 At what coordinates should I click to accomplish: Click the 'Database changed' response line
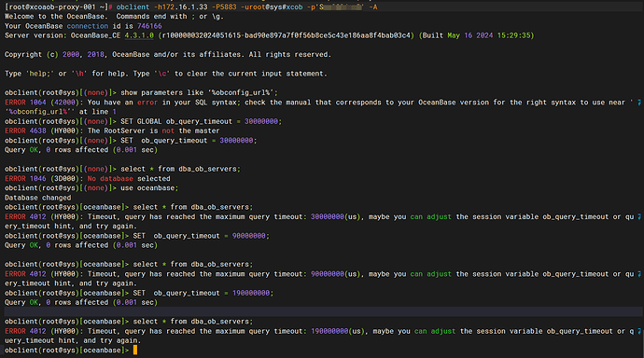pos(37,198)
